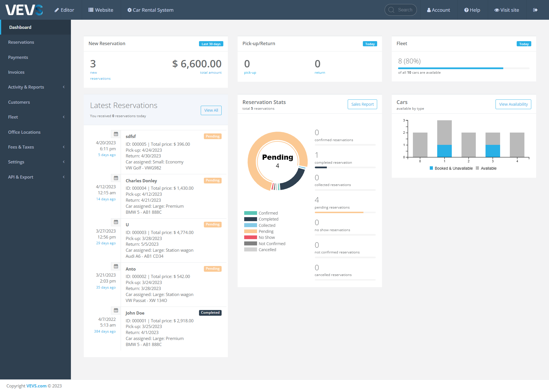Click the Car Rental System gear icon
Image resolution: width=549 pixels, height=392 pixels.
pyautogui.click(x=130, y=10)
